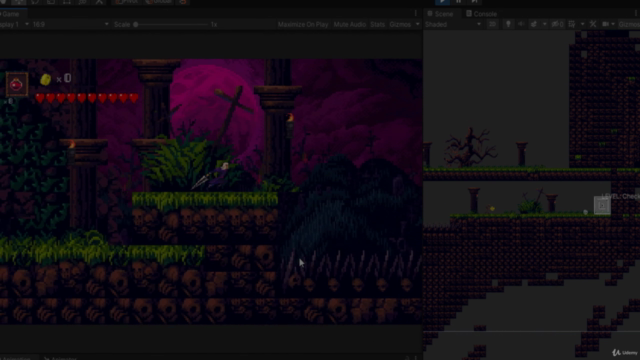Image resolution: width=640 pixels, height=360 pixels.
Task: Toggle the Global handle rotation button
Action: 159,2
